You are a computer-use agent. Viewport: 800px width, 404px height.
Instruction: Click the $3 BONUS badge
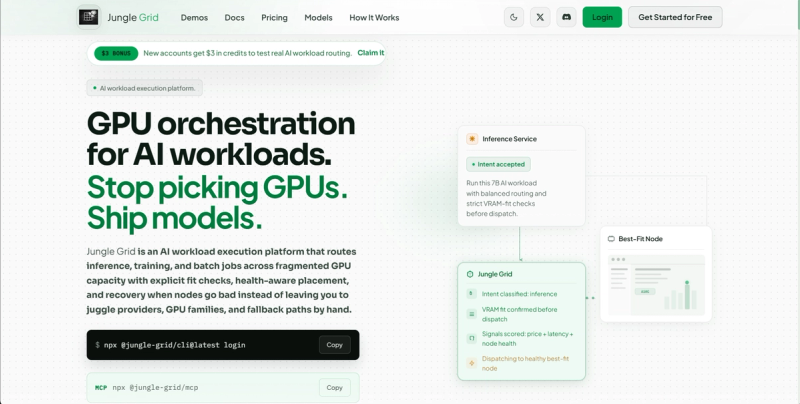click(116, 53)
